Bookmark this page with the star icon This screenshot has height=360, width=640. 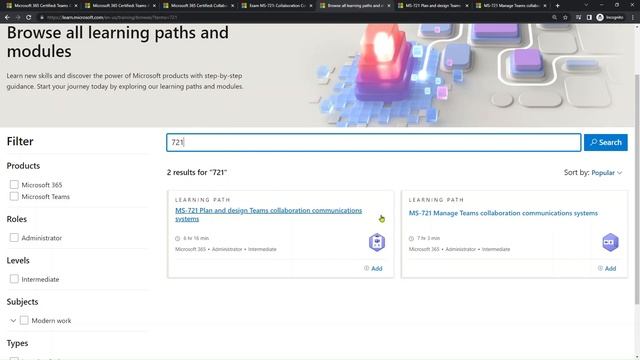coord(565,18)
